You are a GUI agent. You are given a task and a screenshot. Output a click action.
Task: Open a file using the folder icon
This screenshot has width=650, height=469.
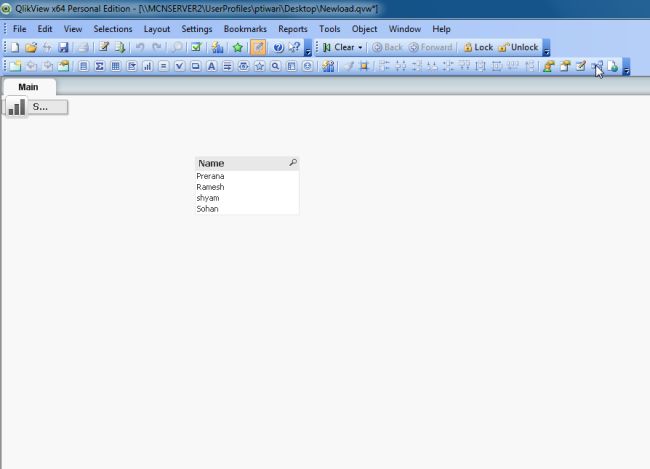tap(31, 47)
